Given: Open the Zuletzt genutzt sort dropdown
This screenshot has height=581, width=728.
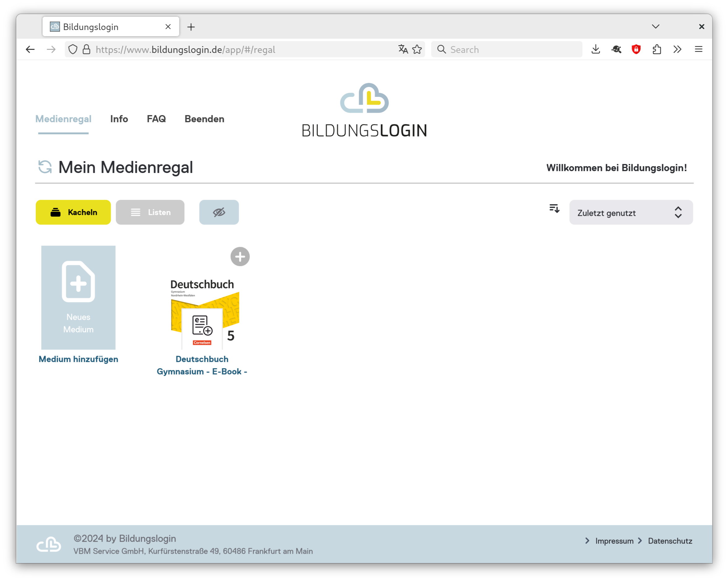Looking at the screenshot, I should [631, 213].
